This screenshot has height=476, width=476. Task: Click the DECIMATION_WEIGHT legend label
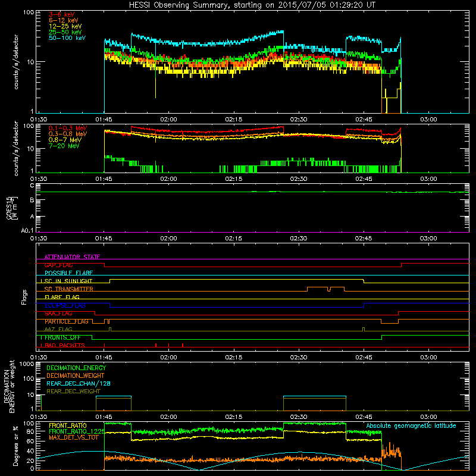(76, 376)
